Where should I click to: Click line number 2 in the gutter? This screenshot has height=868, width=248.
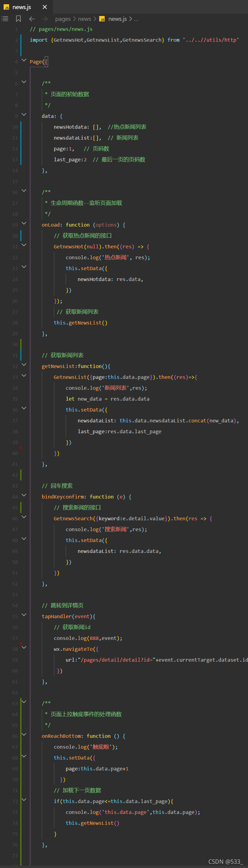[x=16, y=40]
